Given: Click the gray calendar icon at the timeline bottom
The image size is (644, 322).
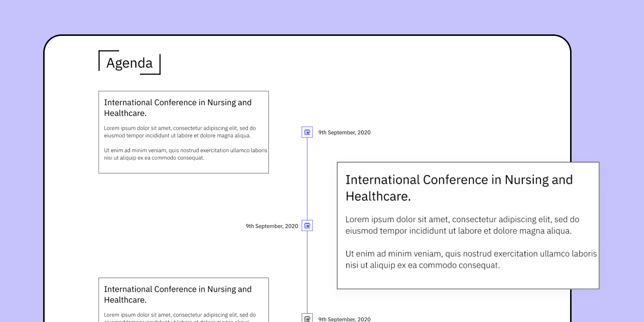Looking at the screenshot, I should pyautogui.click(x=307, y=318).
